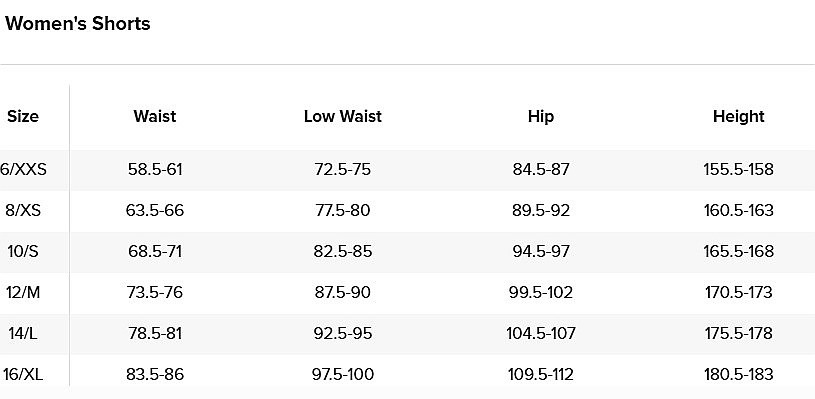Select the Low Waist column header
815x399 pixels.
[343, 116]
